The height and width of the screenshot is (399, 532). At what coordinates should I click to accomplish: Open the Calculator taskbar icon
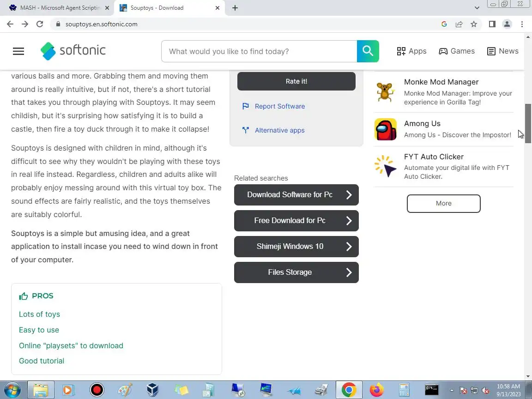pyautogui.click(x=404, y=390)
